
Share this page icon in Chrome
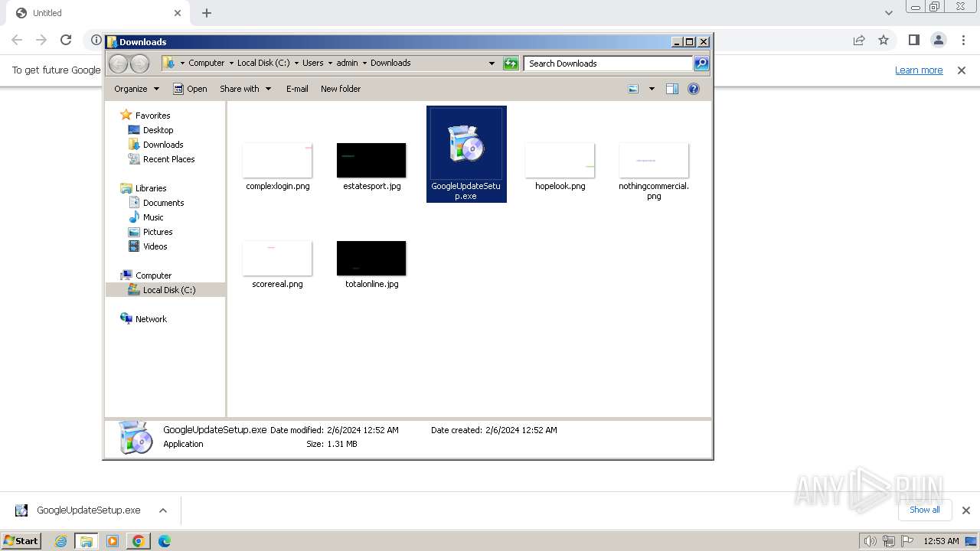(x=859, y=40)
